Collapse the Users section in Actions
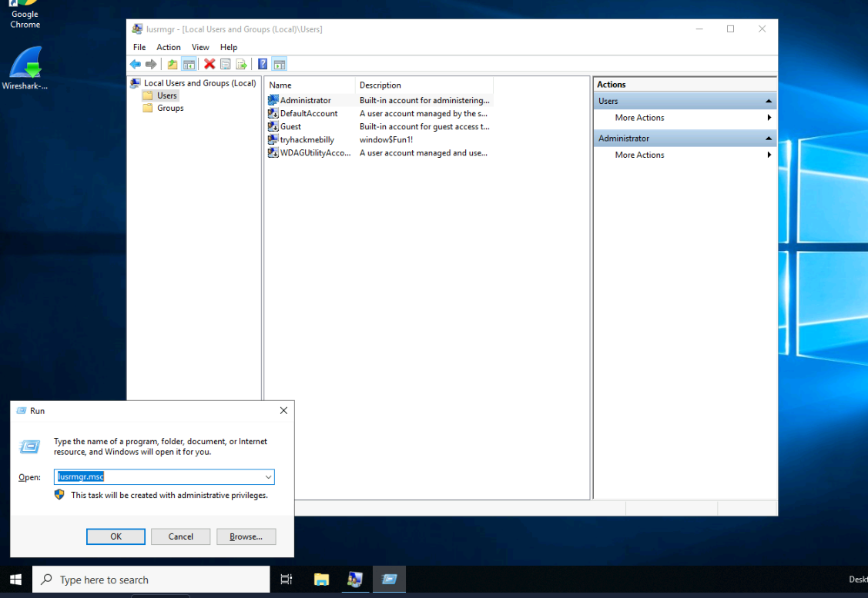The image size is (868, 598). [768, 102]
